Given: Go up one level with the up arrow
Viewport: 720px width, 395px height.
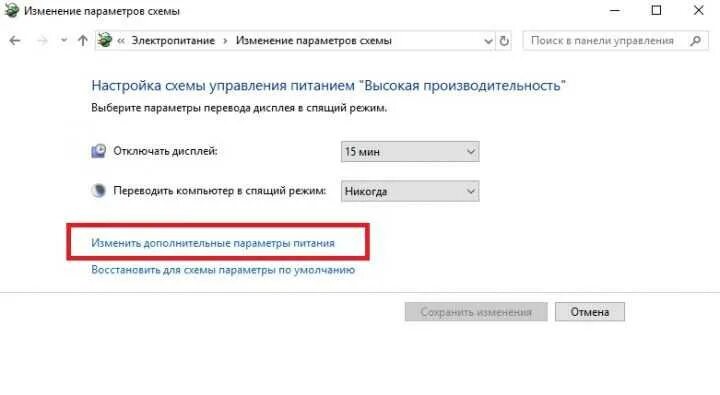Looking at the screenshot, I should 83,41.
